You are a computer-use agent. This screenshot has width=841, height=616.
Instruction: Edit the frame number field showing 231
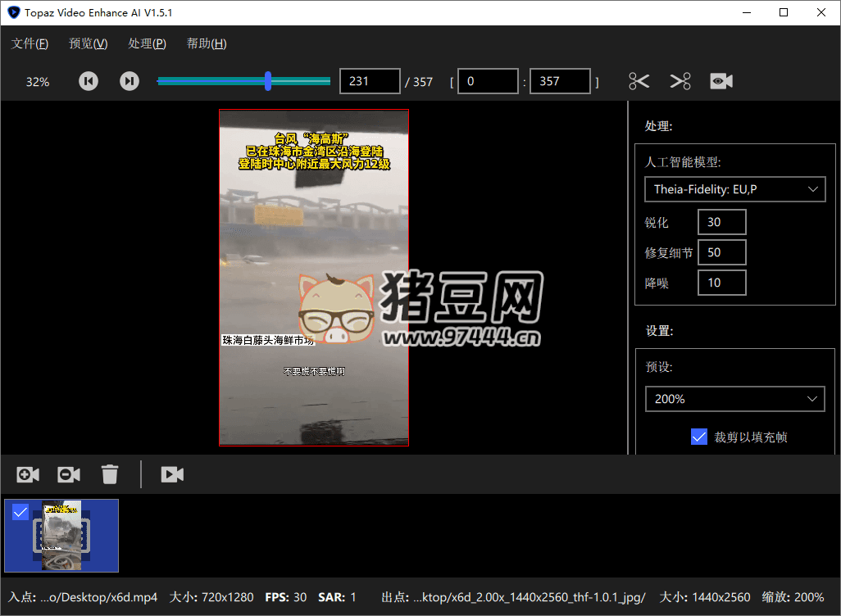(370, 81)
